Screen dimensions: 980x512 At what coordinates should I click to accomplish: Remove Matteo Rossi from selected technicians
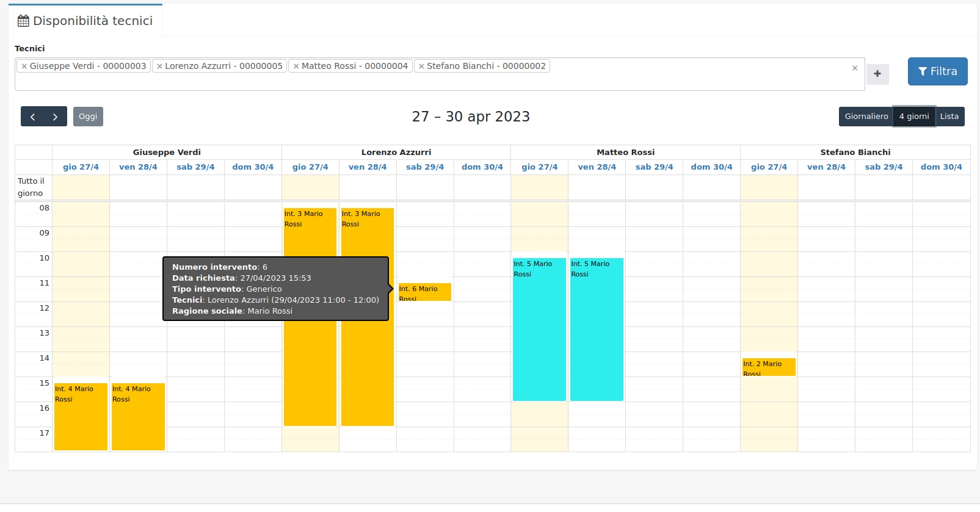pos(296,67)
